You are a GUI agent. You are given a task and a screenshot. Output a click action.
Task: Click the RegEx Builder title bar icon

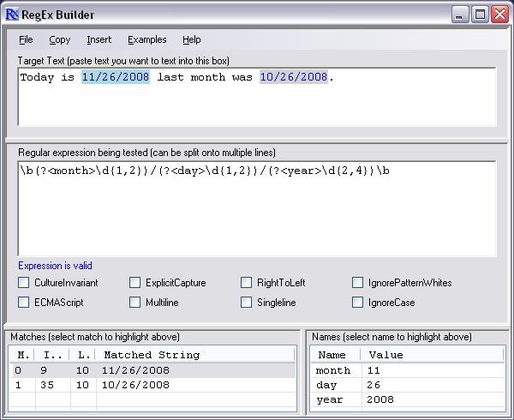coord(12,14)
